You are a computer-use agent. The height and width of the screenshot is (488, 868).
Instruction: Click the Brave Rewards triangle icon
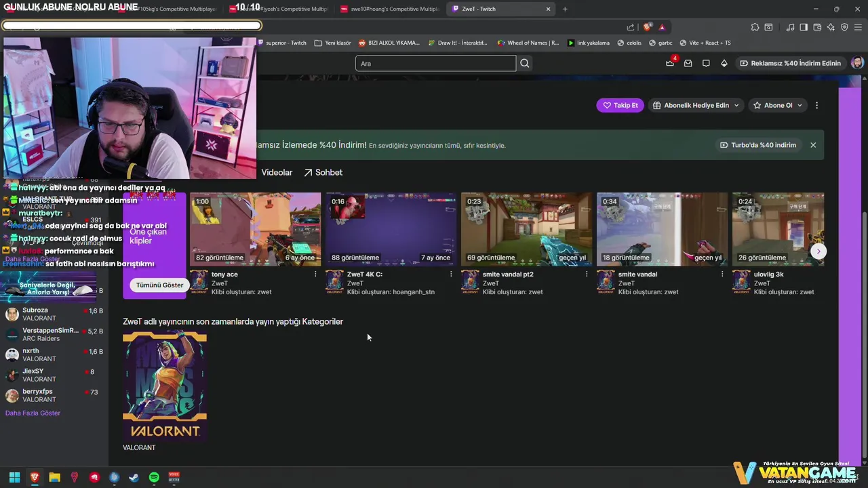click(662, 27)
